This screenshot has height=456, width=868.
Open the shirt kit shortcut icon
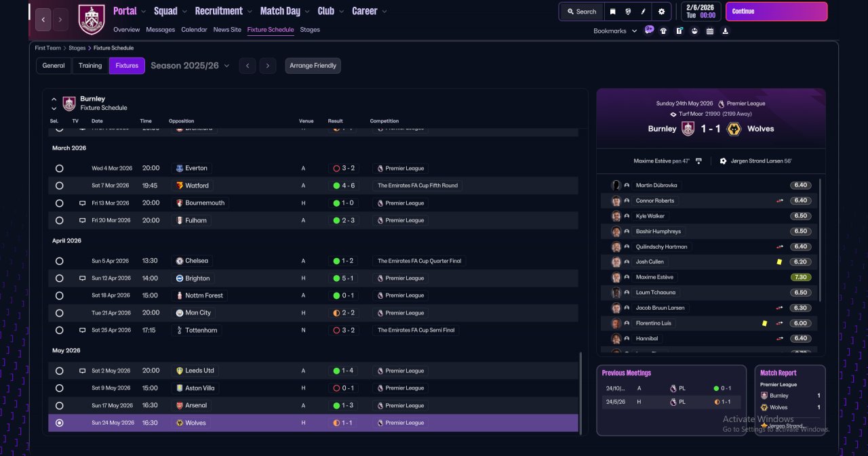[x=663, y=30]
